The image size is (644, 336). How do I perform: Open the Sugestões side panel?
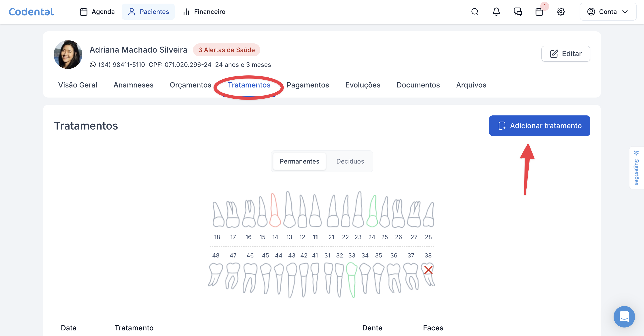[636, 168]
